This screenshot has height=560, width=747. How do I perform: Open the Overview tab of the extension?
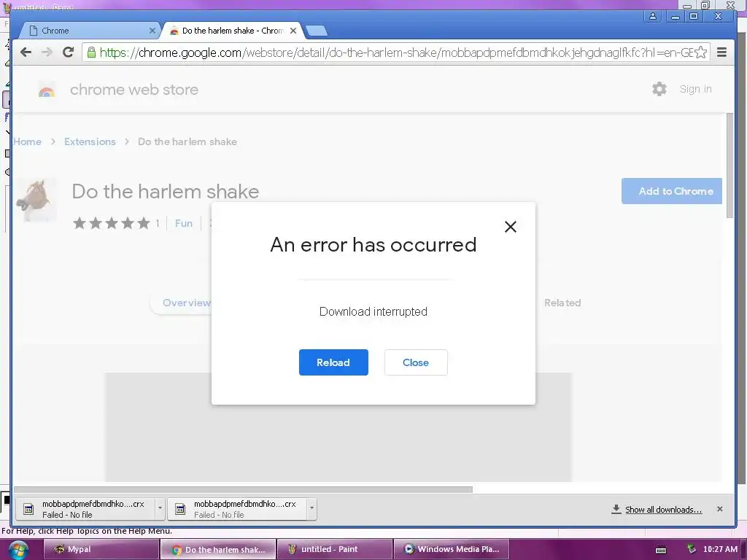186,303
